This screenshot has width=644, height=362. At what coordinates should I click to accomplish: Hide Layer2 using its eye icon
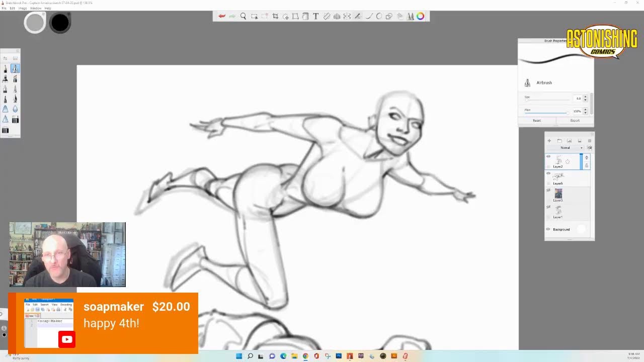pos(548,157)
